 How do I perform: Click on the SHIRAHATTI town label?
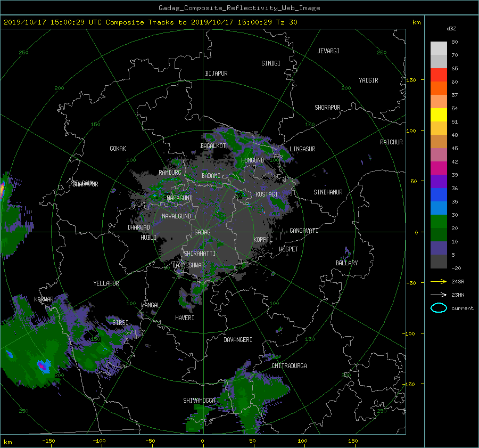pyautogui.click(x=199, y=254)
